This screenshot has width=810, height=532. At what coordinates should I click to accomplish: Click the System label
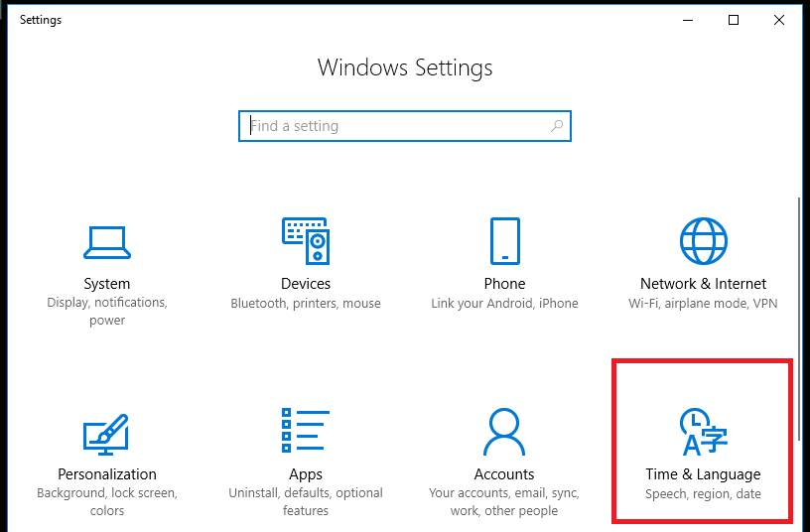tap(107, 284)
